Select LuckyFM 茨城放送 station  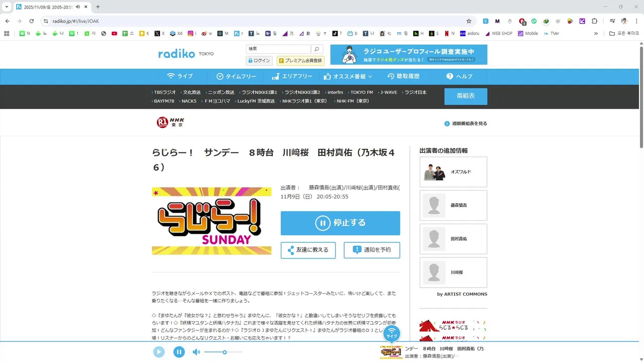(256, 101)
